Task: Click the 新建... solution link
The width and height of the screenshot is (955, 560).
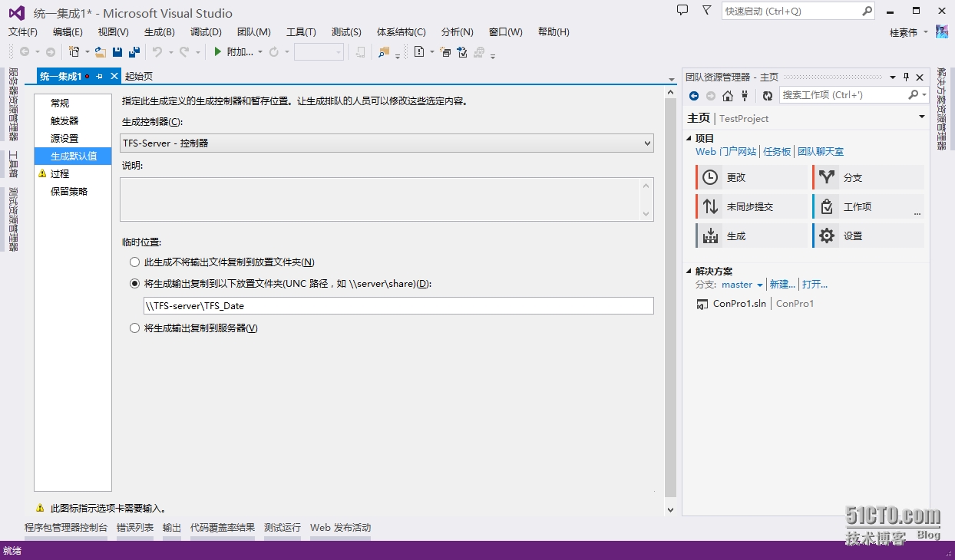Action: 782,285
